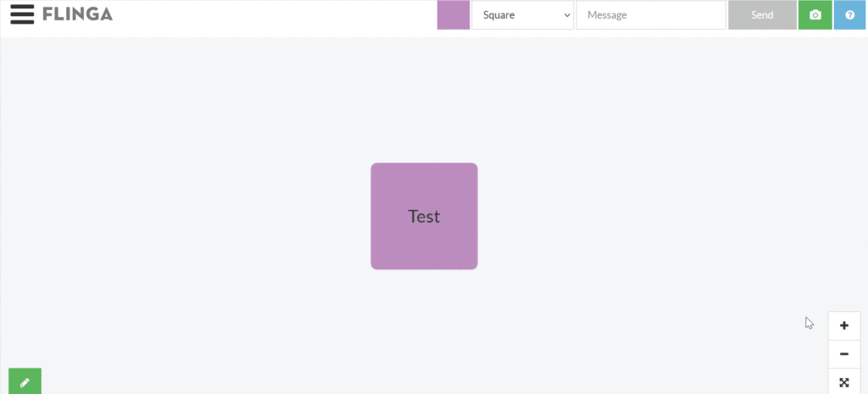The width and height of the screenshot is (868, 394).
Task: Open help with the question mark icon
Action: click(x=850, y=15)
